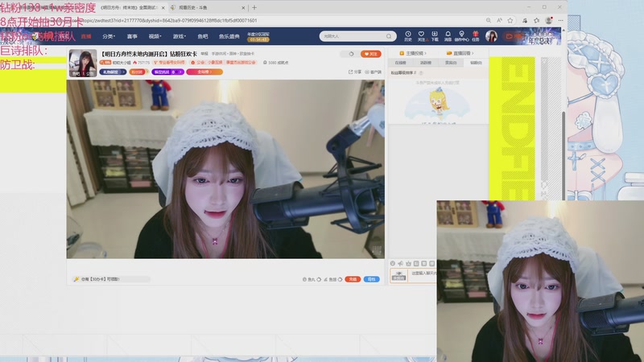This screenshot has height=362, width=644.
Task: Expand the 游戏 dropdown menu
Action: pyautogui.click(x=179, y=36)
